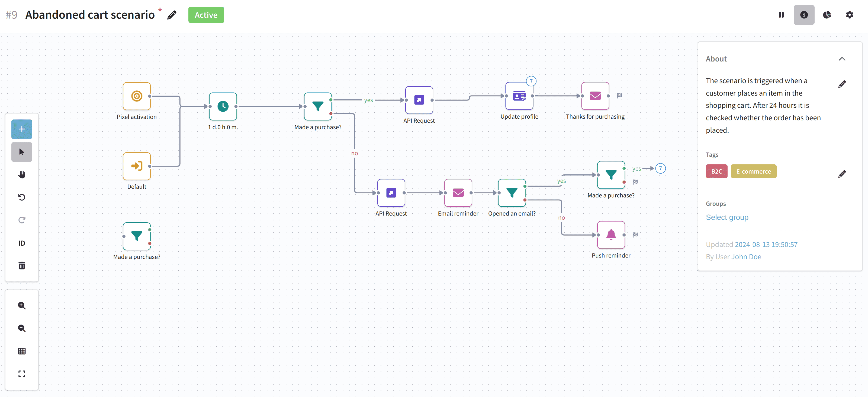Edit the tags with pencil icon

(x=842, y=174)
